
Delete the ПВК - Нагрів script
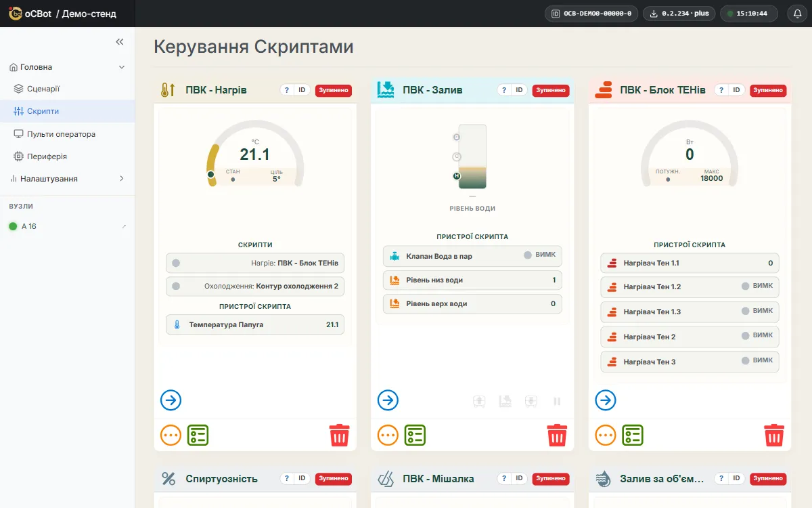coord(340,435)
